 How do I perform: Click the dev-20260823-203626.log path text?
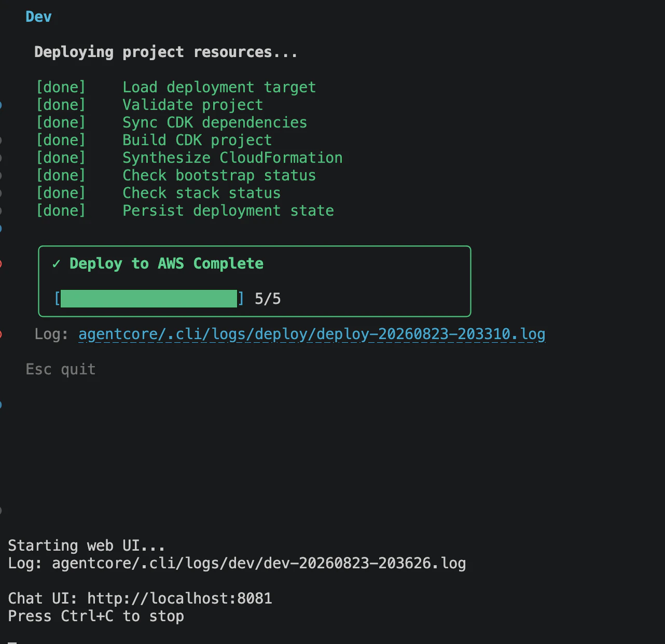coord(259,563)
